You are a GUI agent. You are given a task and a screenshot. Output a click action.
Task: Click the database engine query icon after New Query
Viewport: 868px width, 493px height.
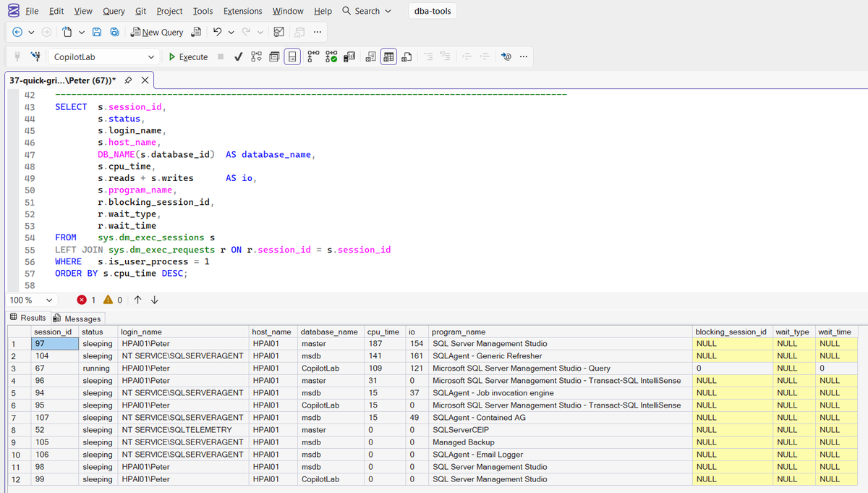196,32
